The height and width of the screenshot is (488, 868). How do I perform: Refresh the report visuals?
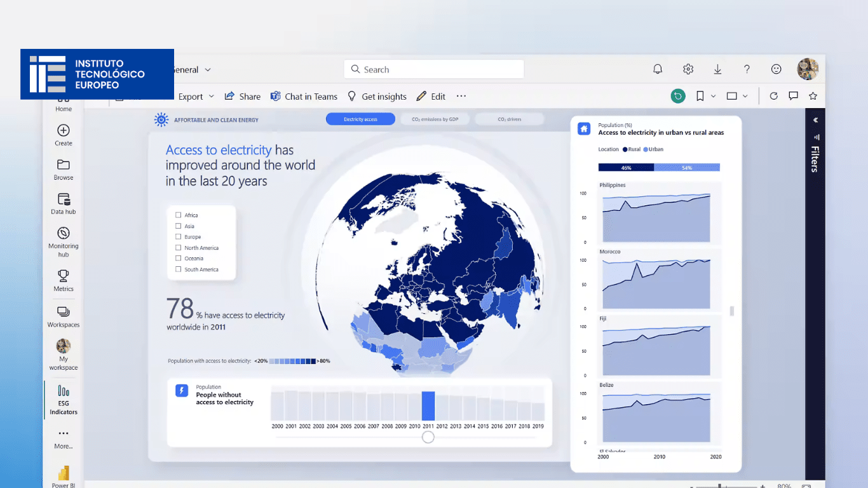[x=773, y=96]
